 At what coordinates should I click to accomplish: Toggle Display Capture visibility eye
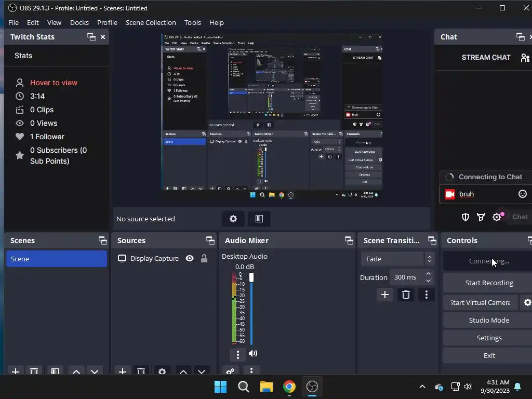click(x=190, y=259)
